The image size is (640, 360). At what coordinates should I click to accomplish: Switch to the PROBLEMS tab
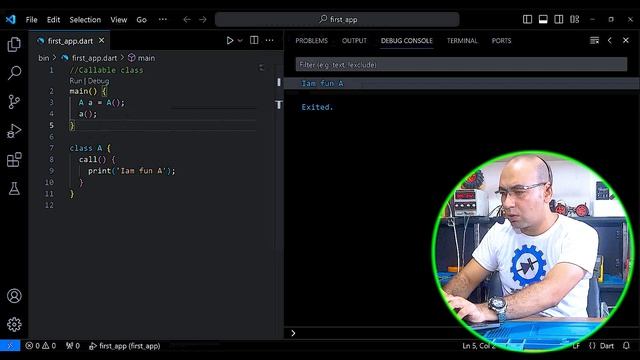coord(311,41)
